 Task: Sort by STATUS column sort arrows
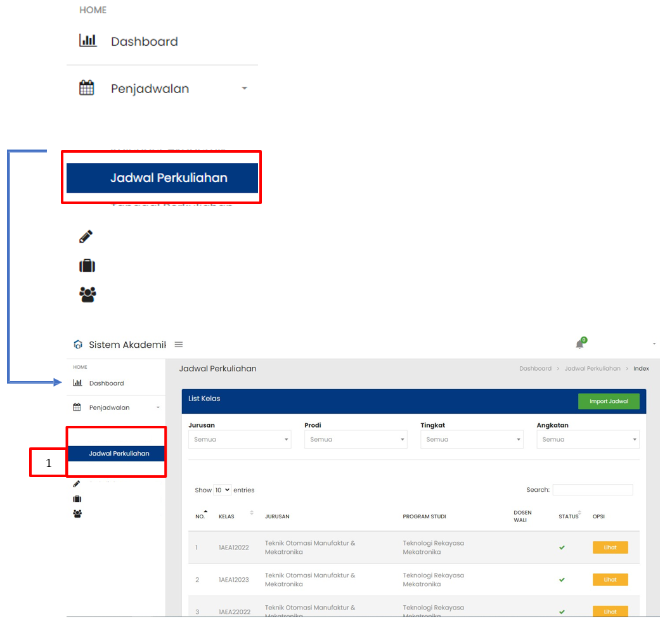click(579, 513)
